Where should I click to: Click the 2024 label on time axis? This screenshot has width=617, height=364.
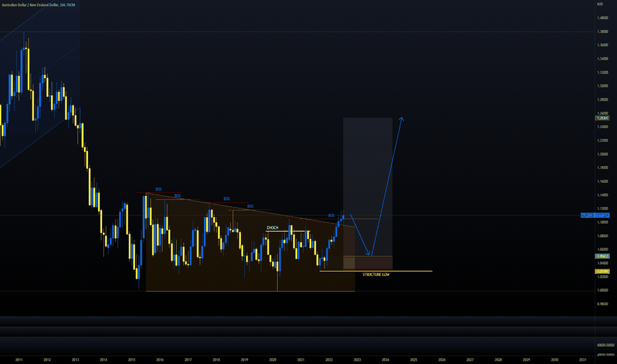coord(385,359)
